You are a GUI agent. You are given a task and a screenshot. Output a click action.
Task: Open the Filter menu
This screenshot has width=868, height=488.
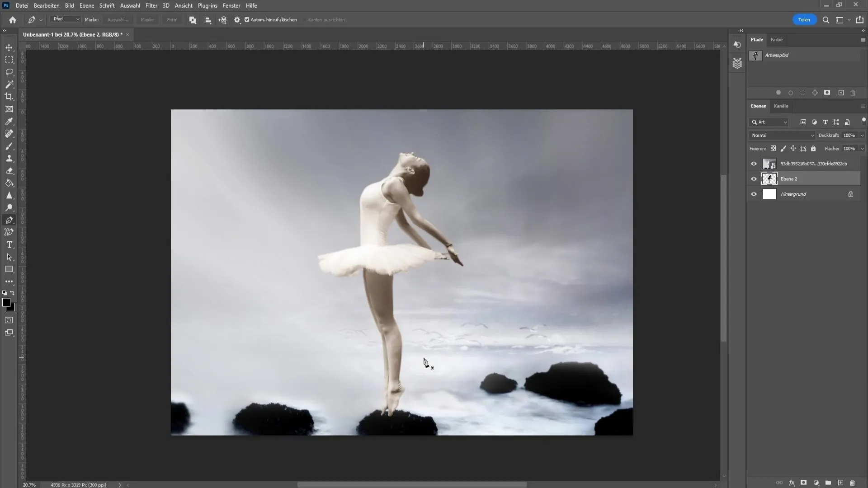click(151, 5)
